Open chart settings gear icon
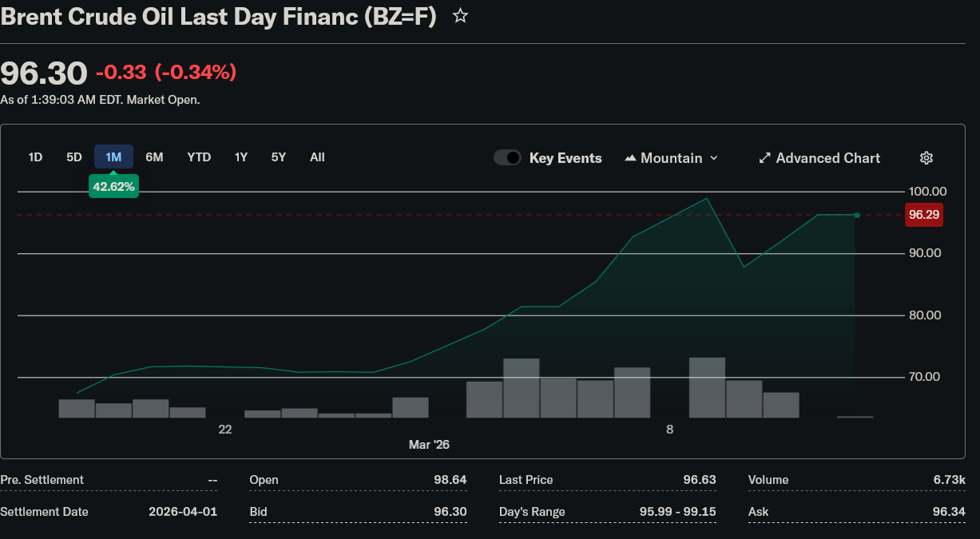Viewport: 980px width, 539px height. (926, 158)
